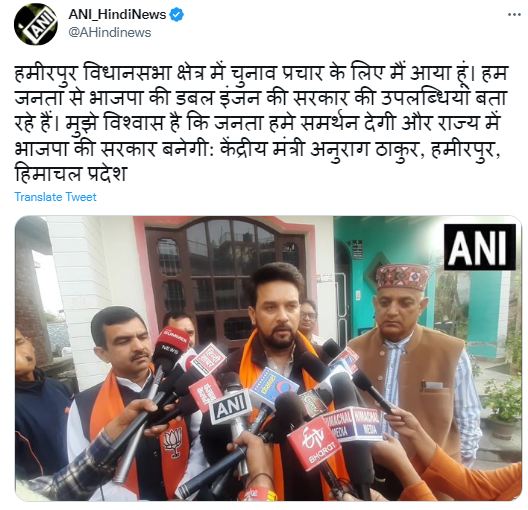The image size is (528, 510).
Task: Open the ANI_HindiNews display name link
Action: click(117, 15)
